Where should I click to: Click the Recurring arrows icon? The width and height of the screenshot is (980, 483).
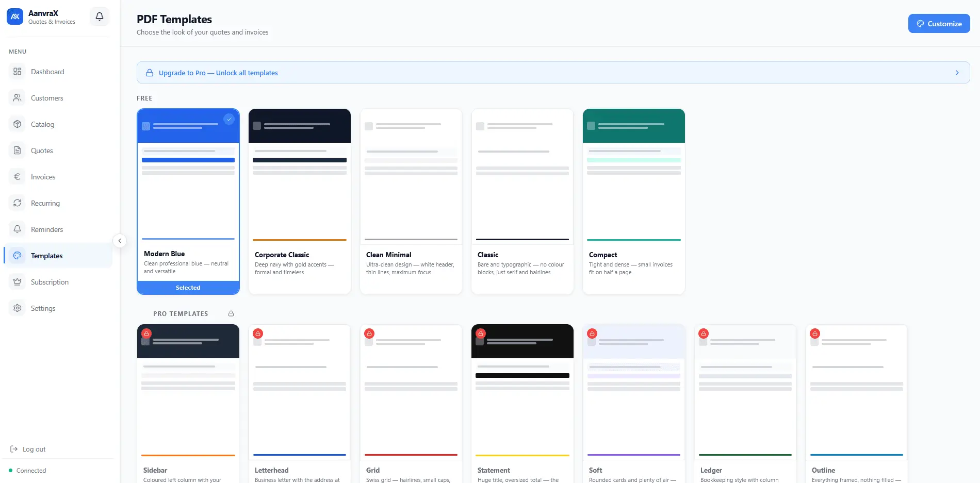[17, 203]
